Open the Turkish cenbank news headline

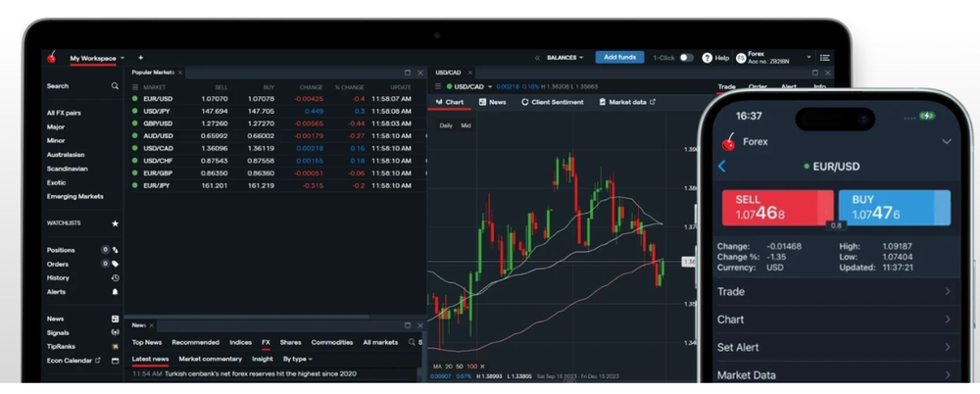pos(261,374)
